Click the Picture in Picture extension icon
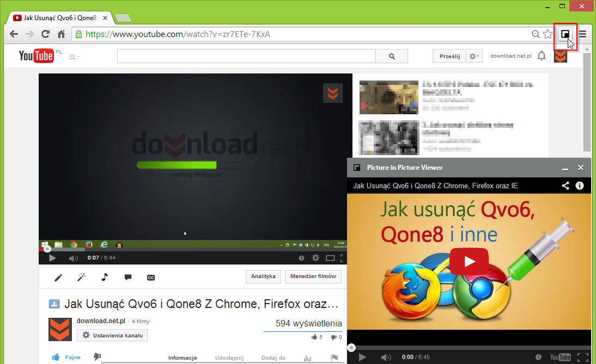The width and height of the screenshot is (596, 364). point(565,34)
